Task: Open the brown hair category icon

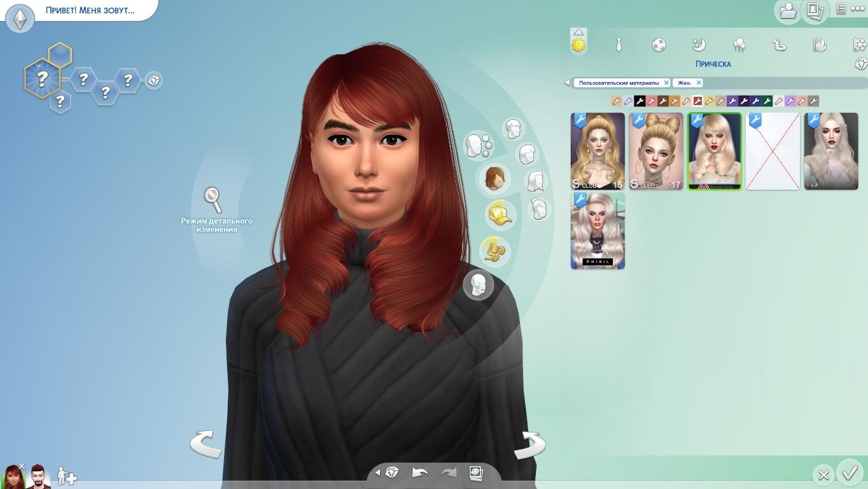Action: (494, 179)
